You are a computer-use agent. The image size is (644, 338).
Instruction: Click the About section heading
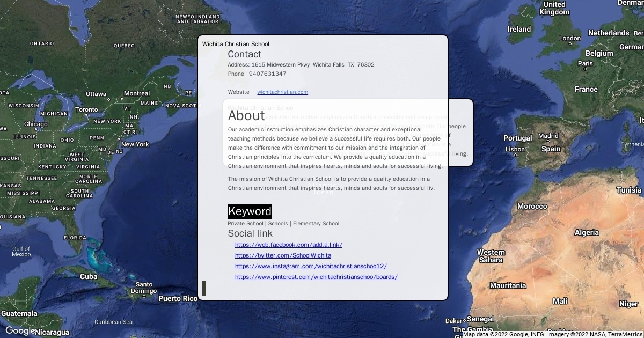246,116
